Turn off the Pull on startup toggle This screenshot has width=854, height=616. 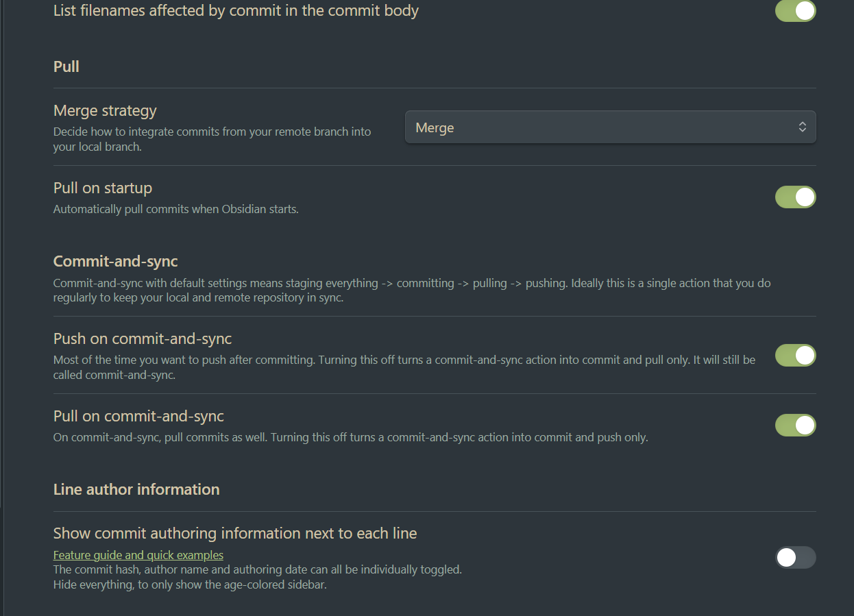pyautogui.click(x=795, y=197)
